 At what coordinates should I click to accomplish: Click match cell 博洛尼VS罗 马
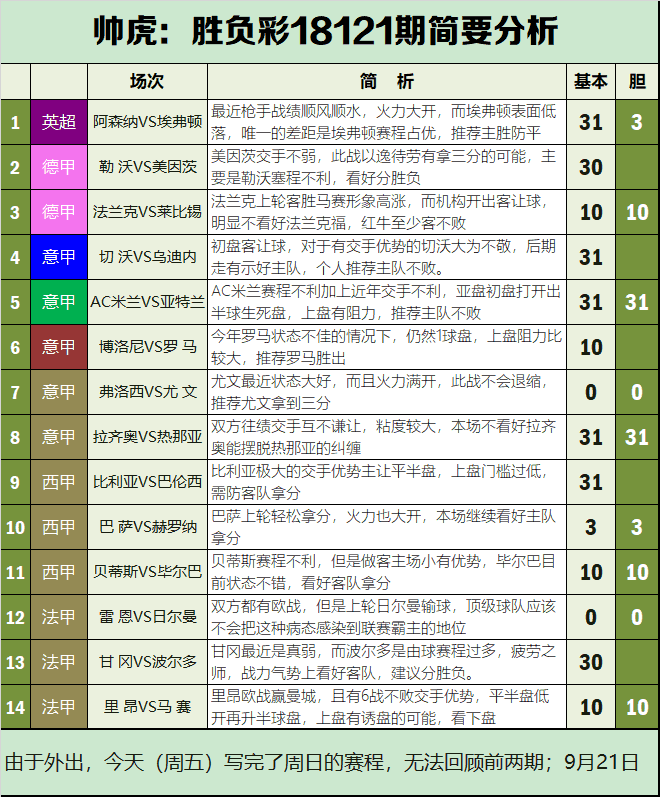[147, 347]
